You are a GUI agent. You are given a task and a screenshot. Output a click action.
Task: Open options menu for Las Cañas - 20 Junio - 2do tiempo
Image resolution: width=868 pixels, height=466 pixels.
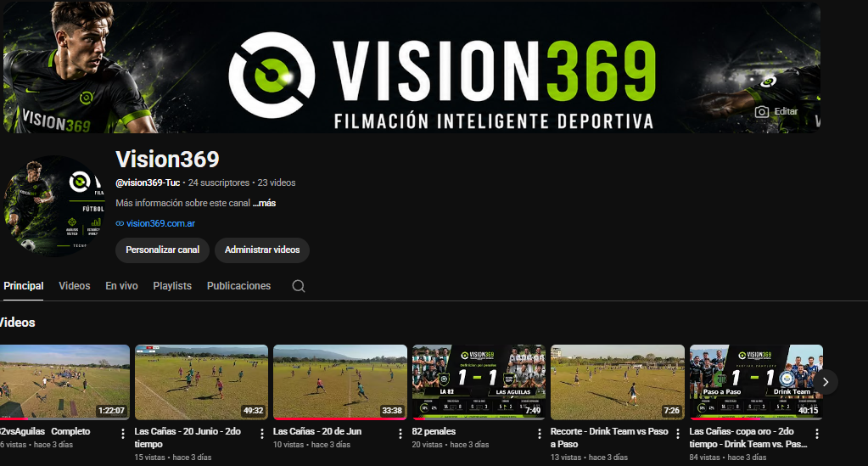click(x=262, y=434)
